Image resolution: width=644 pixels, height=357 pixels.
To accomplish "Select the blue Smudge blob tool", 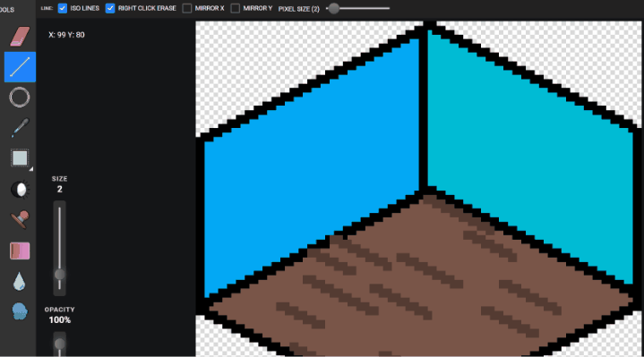I will [20, 311].
